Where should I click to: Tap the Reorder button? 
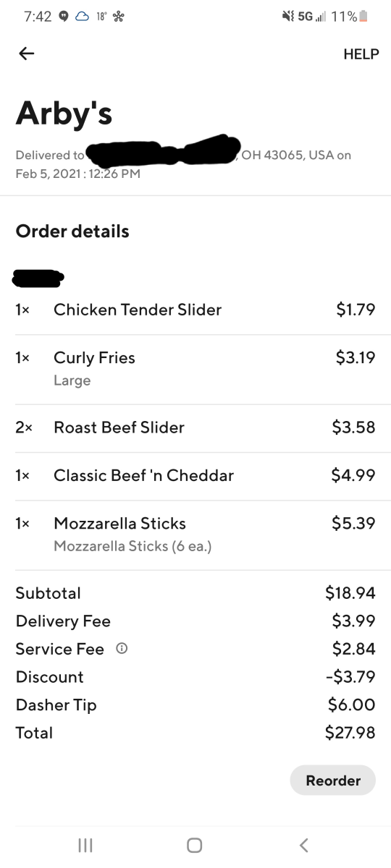click(x=333, y=780)
